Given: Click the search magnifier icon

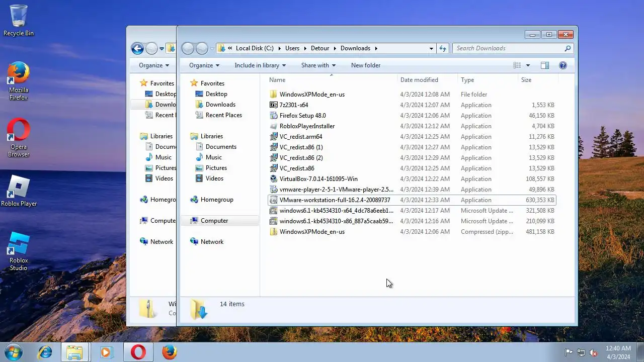Looking at the screenshot, I should [x=568, y=48].
